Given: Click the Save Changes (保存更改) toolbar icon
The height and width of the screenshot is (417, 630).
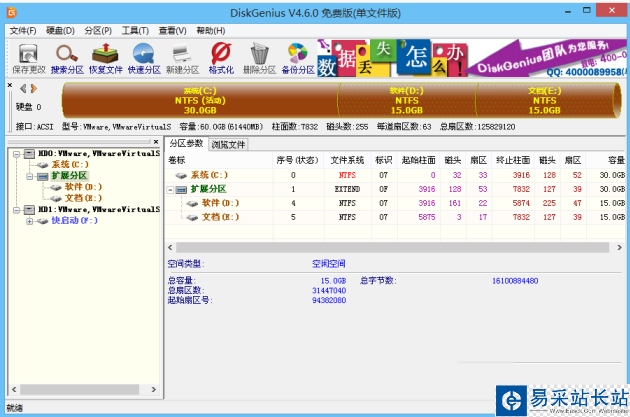Looking at the screenshot, I should [x=29, y=59].
